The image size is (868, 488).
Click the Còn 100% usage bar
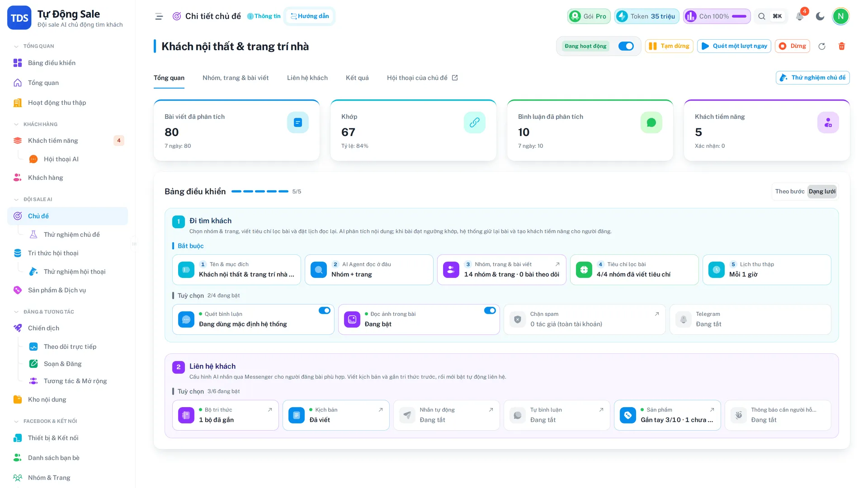click(x=717, y=16)
